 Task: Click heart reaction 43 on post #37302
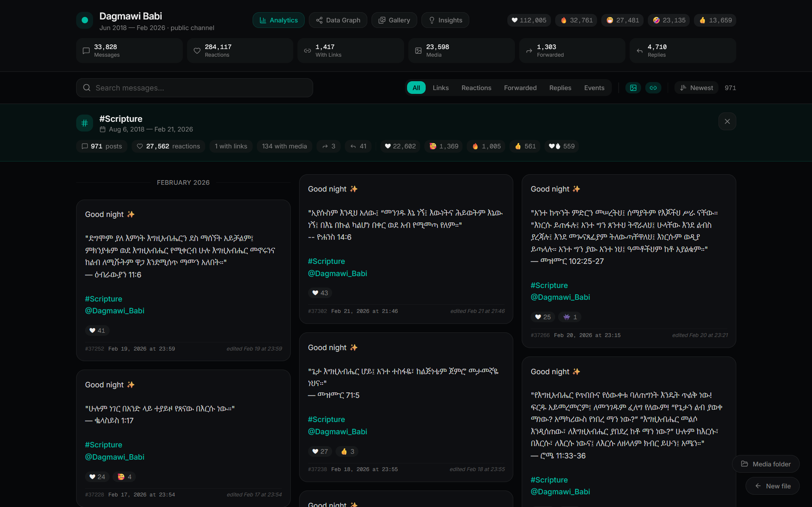pyautogui.click(x=320, y=293)
